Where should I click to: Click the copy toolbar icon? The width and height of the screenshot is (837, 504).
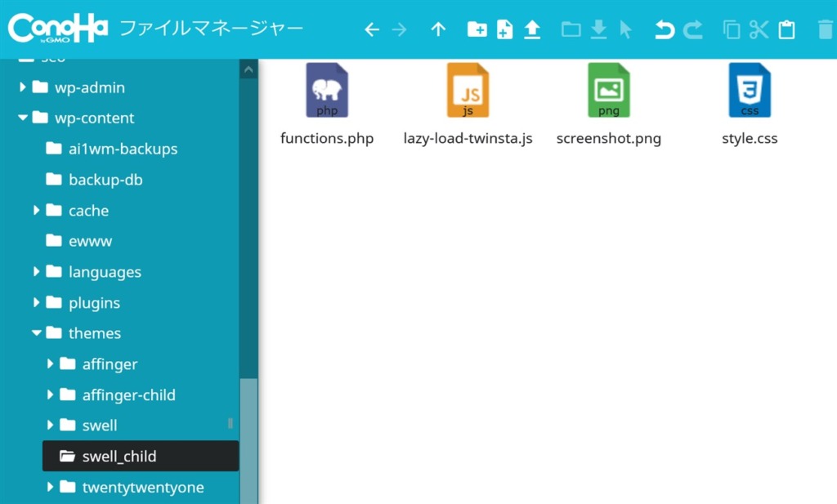732,29
